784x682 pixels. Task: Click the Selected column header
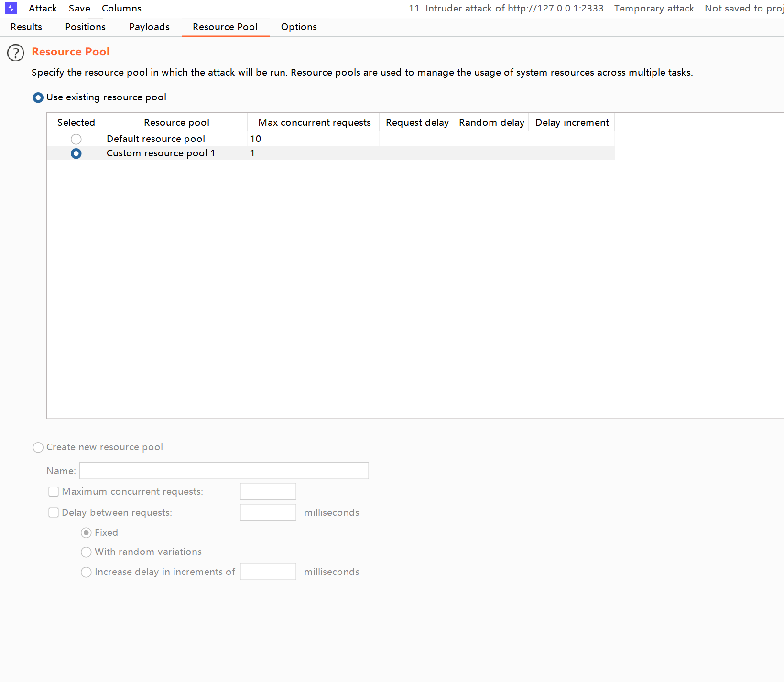(76, 122)
